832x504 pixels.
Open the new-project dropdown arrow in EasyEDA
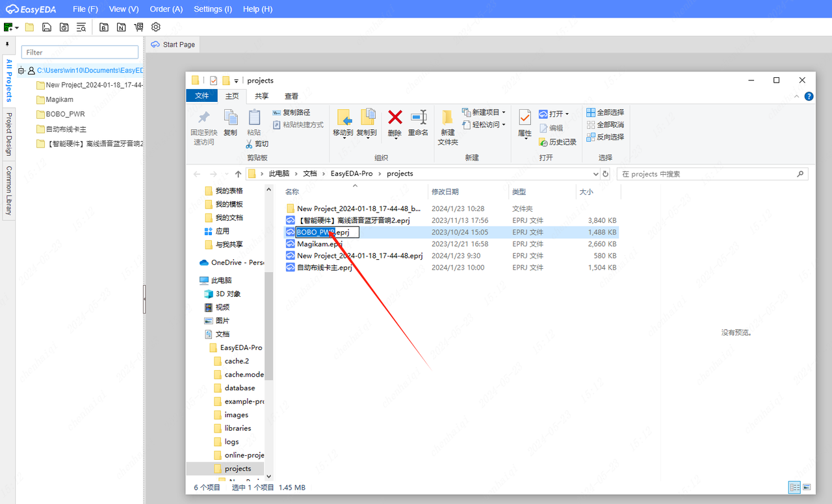point(17,27)
